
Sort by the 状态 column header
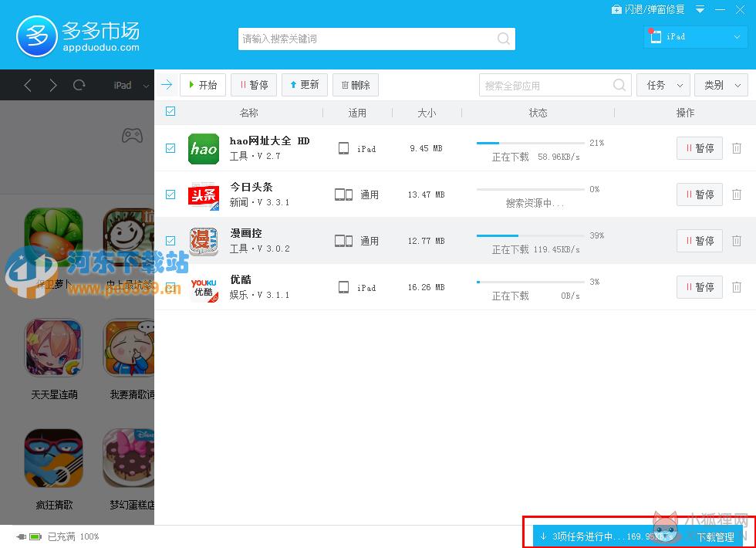click(x=538, y=113)
